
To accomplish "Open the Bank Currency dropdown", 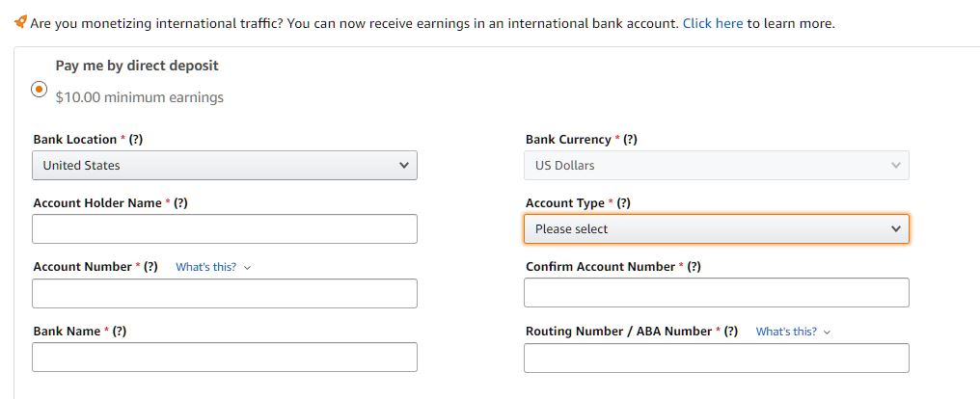I will pyautogui.click(x=716, y=166).
